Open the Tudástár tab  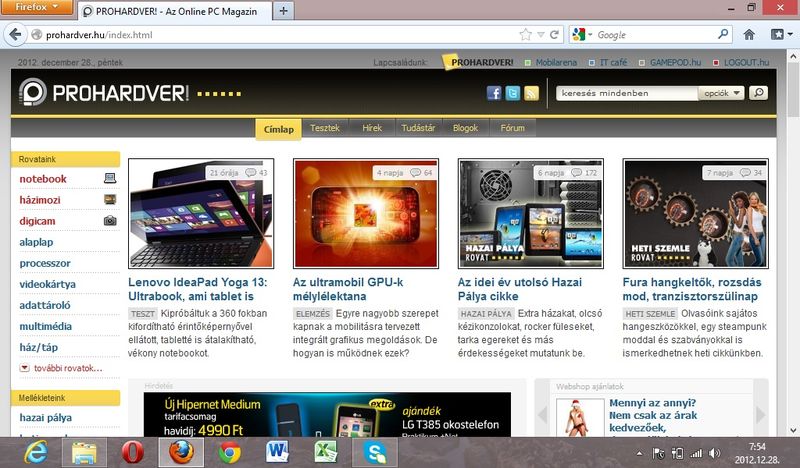tap(418, 128)
